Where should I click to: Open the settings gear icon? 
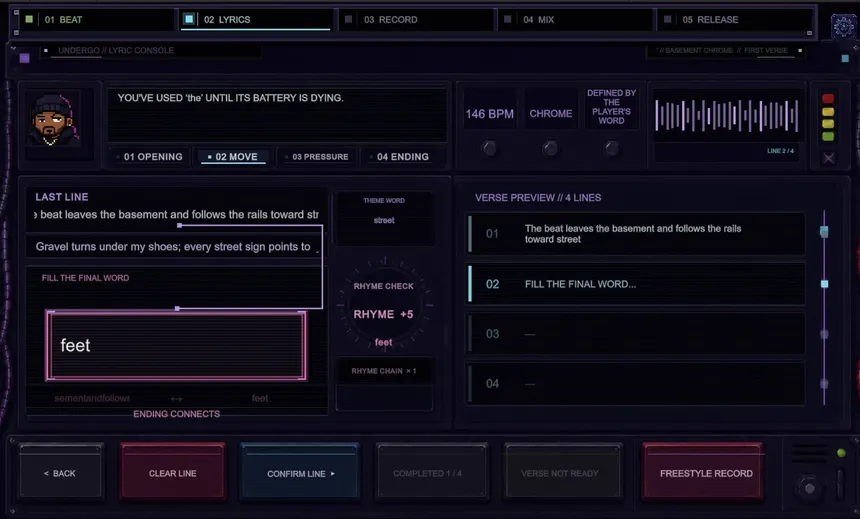click(843, 25)
